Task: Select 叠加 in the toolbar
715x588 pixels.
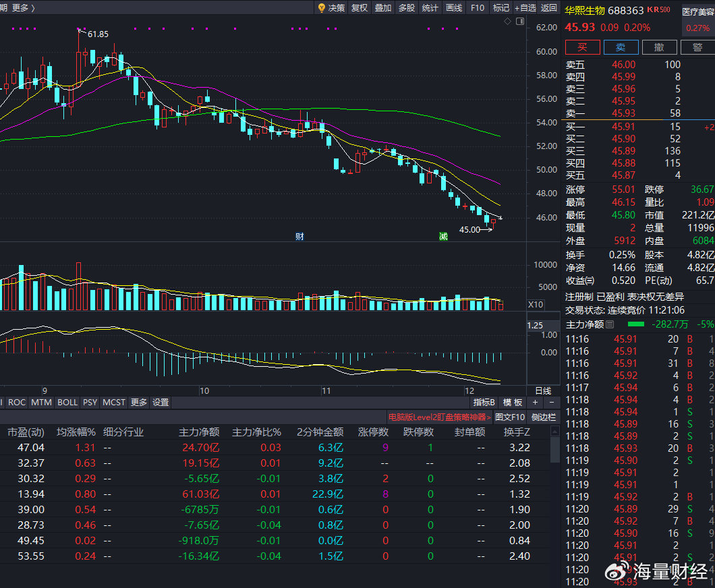Action: point(383,7)
